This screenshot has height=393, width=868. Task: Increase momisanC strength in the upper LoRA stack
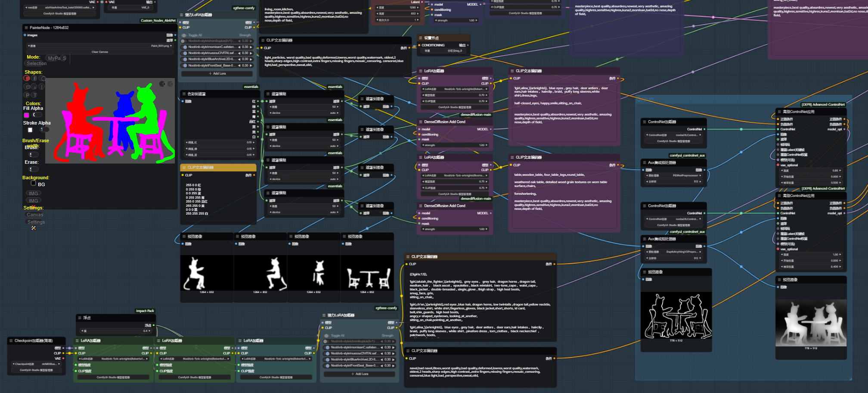point(251,47)
